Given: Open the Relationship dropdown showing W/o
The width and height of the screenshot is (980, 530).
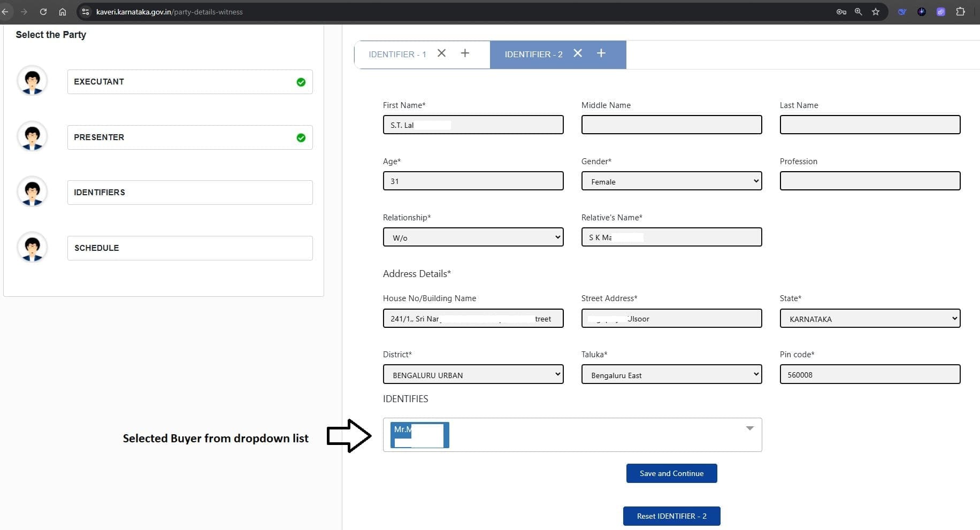Looking at the screenshot, I should point(473,237).
